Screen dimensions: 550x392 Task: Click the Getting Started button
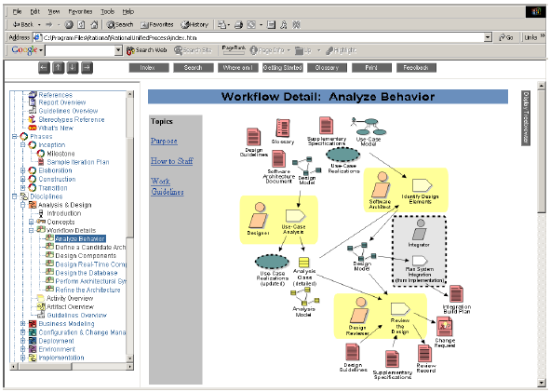tap(282, 68)
